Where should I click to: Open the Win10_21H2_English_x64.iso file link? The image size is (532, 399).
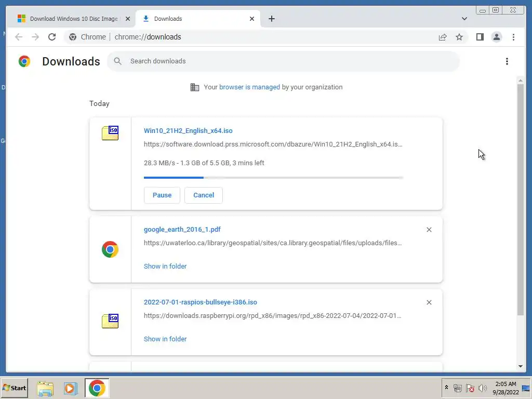click(188, 130)
